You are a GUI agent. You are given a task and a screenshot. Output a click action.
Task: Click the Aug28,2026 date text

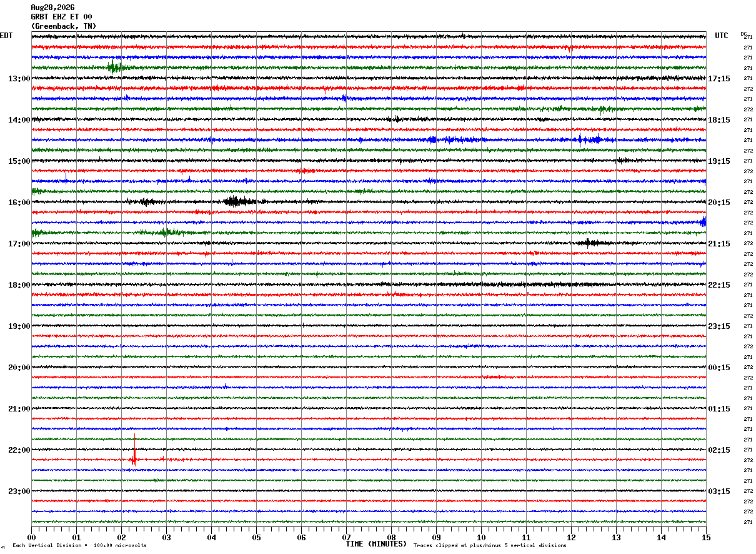coord(52,8)
